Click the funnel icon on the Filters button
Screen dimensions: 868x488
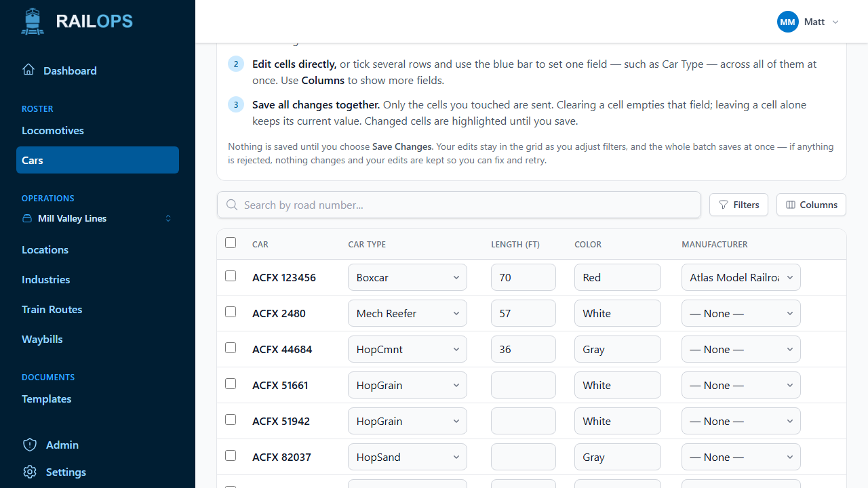724,205
